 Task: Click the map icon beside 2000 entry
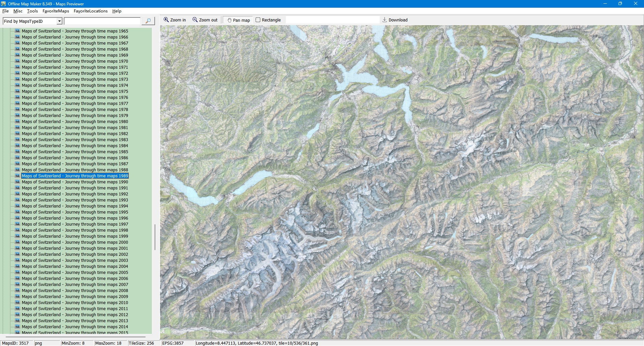pyautogui.click(x=17, y=242)
